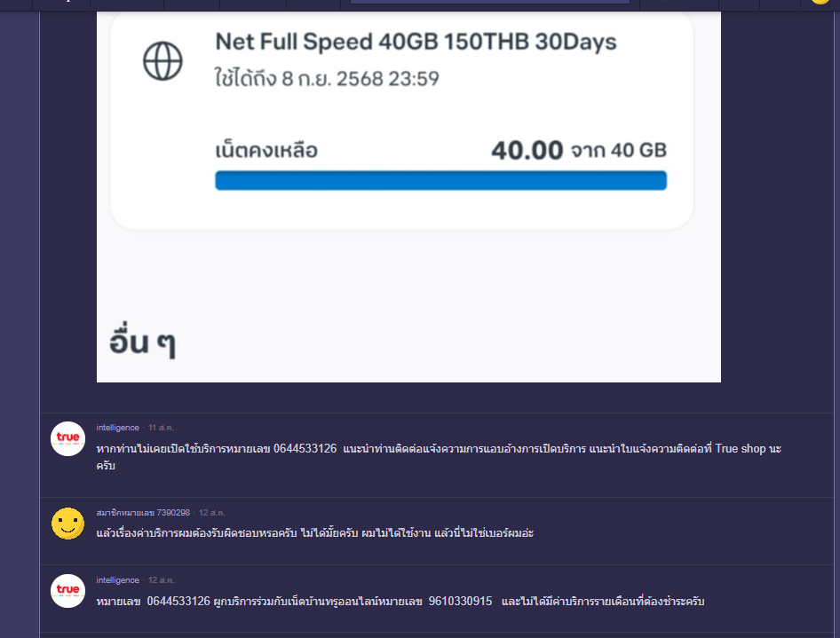Click the อื่น ๆ heading in the screenshot
840x638 pixels.
pyautogui.click(x=142, y=342)
